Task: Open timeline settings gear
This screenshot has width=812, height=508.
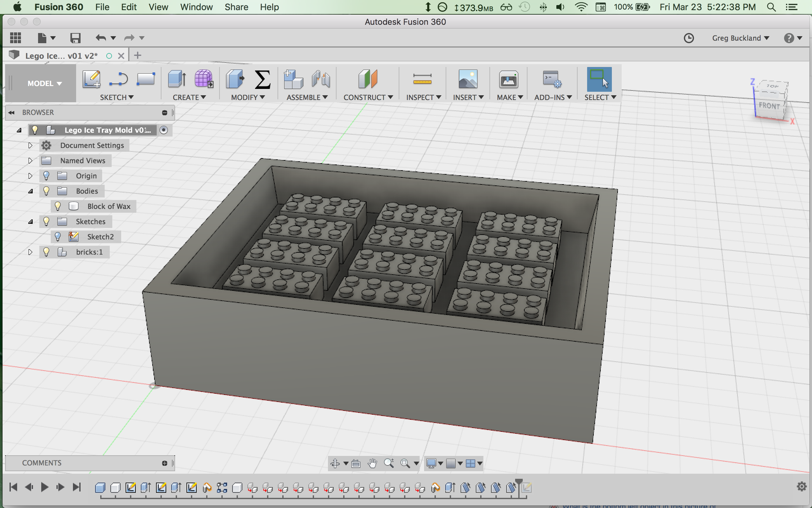Action: 801,486
